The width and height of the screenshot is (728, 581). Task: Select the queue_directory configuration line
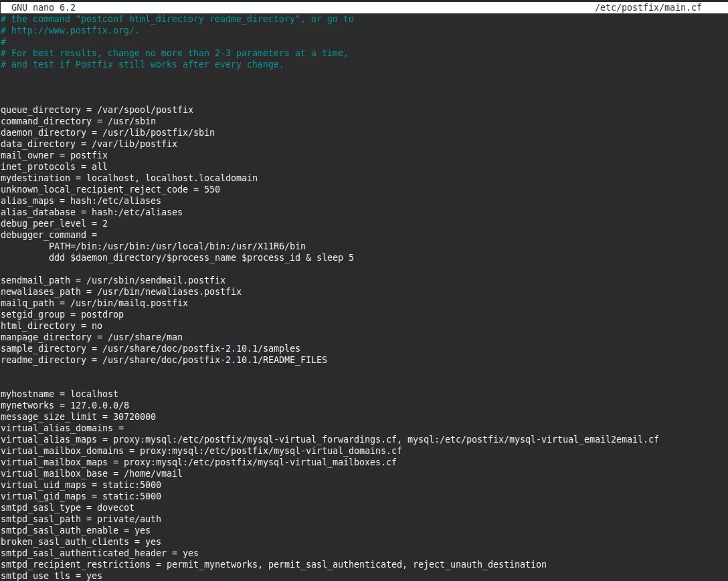point(97,110)
